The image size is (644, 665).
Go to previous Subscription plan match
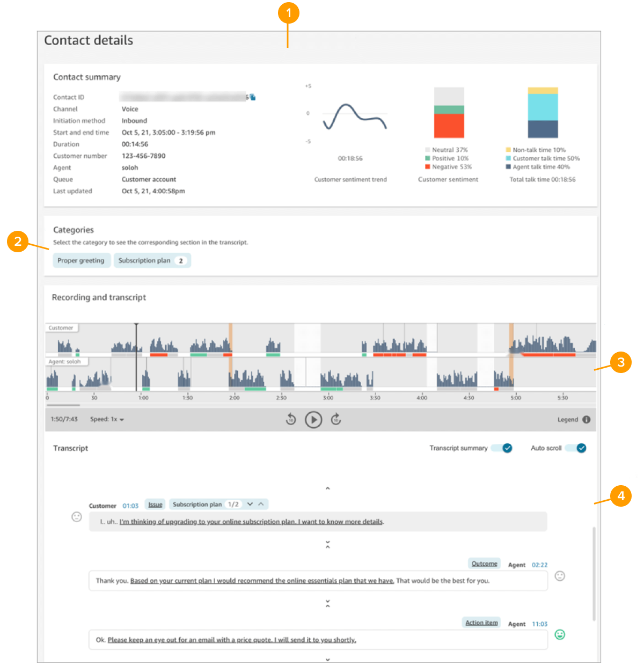[x=261, y=504]
